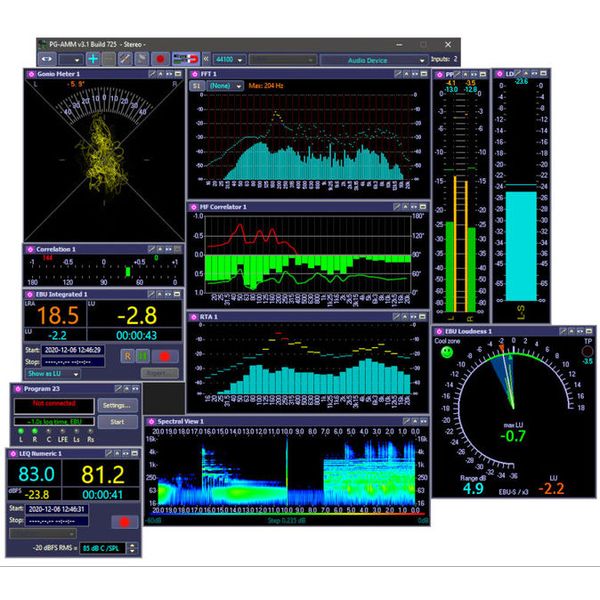The height and width of the screenshot is (600, 600).
Task: Click the pink gear icon of Program 23
Action: coord(17,389)
